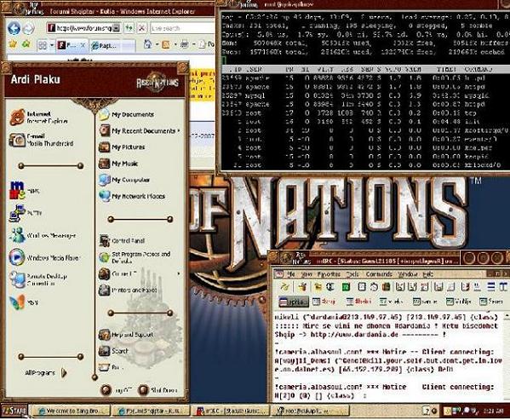The image size is (510, 420).
Task: Switch to the Welcome taskbar window button
Action: pos(71,411)
